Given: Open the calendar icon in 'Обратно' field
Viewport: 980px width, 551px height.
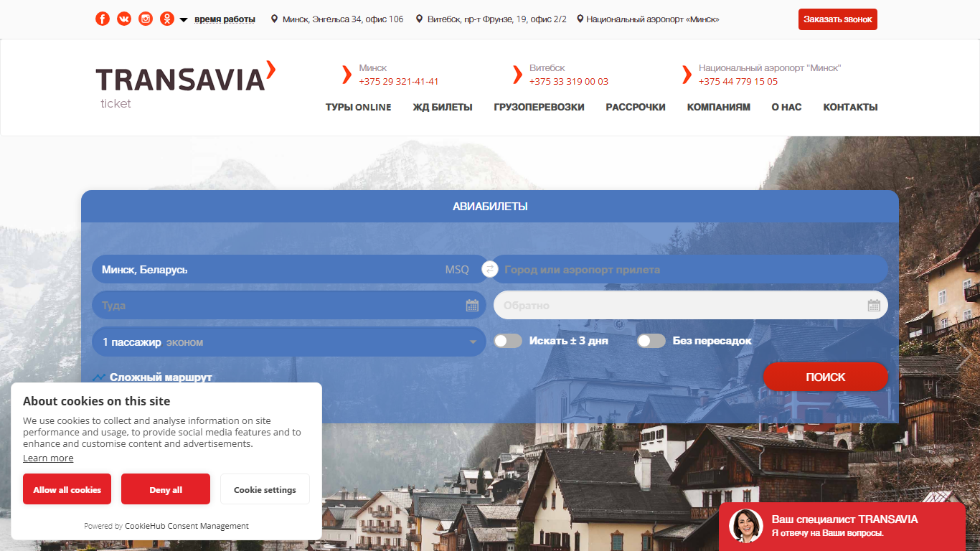Looking at the screenshot, I should point(874,306).
